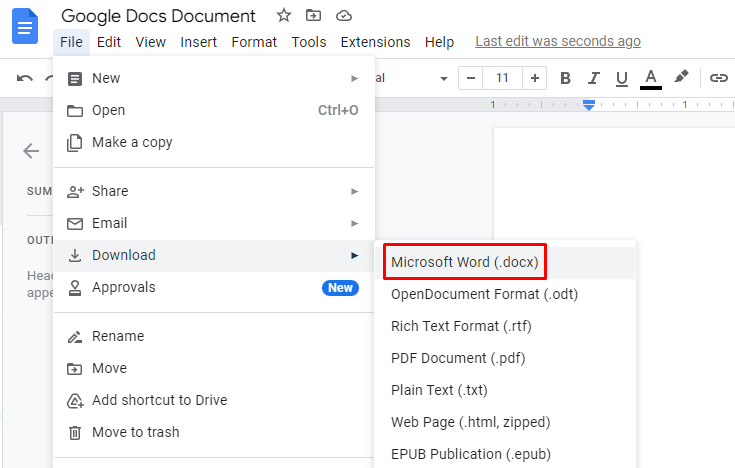This screenshot has height=468, width=735.
Task: Open the font dropdown arrow in toolbar
Action: tap(443, 79)
